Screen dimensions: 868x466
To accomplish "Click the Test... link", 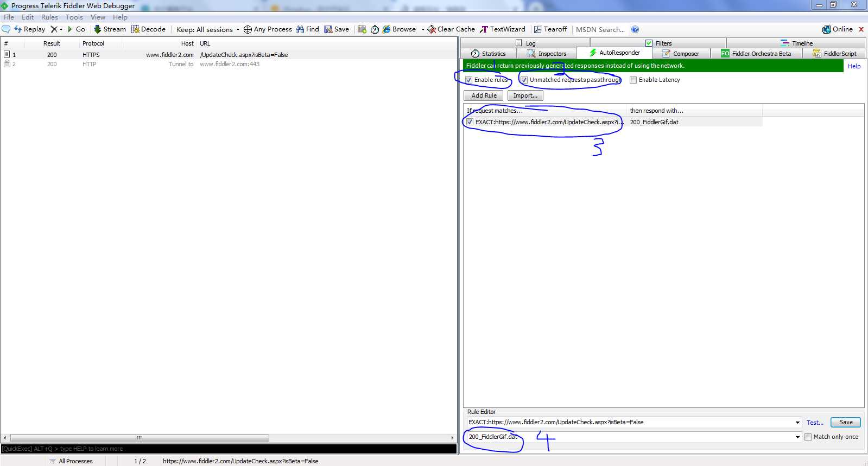I will pos(815,423).
